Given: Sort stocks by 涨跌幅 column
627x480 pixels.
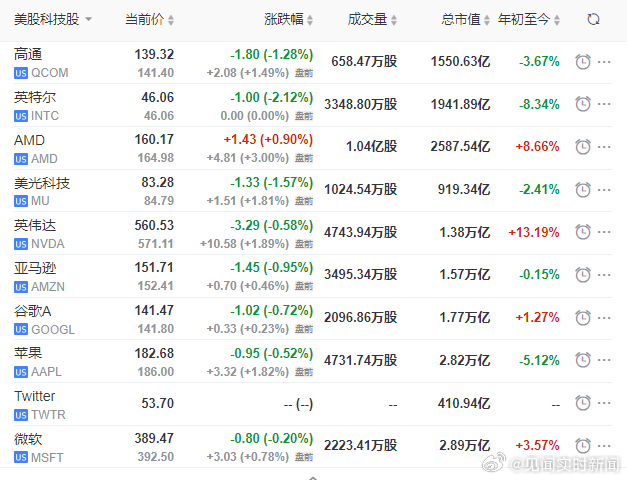Looking at the screenshot, I should [288, 19].
